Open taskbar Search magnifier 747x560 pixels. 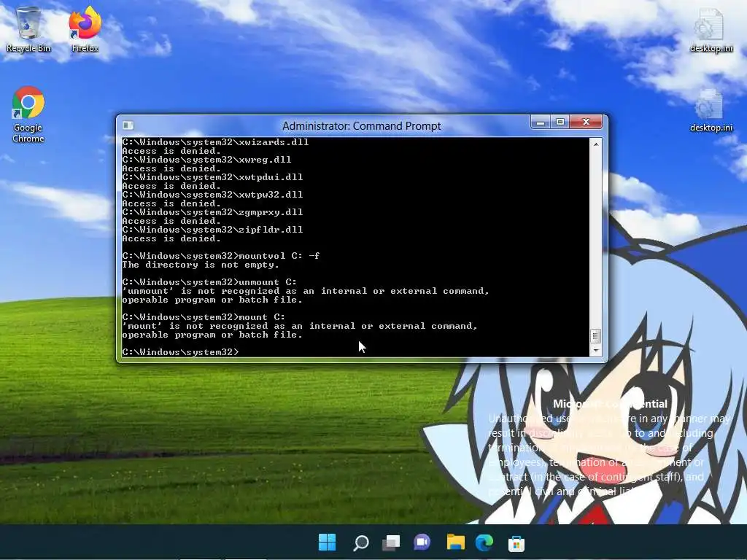[x=360, y=542]
